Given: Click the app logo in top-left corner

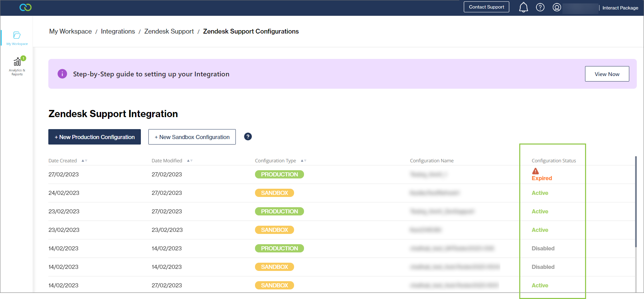Looking at the screenshot, I should click(x=25, y=7).
